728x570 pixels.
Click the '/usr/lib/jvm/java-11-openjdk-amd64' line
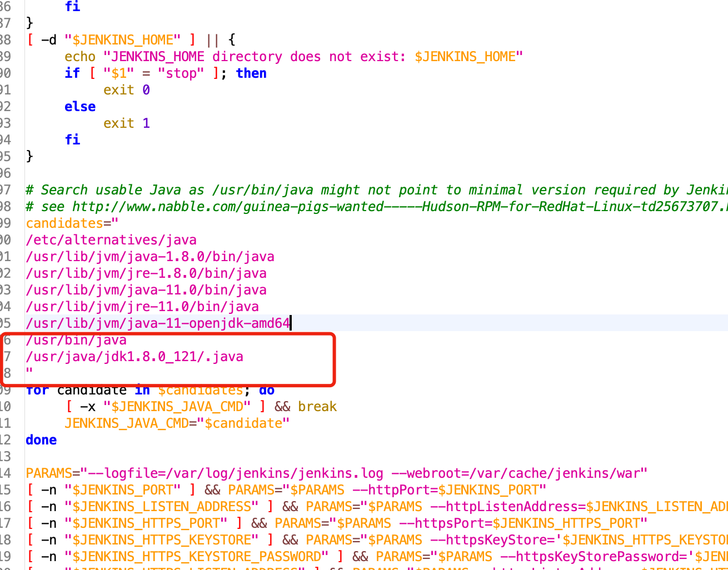click(x=158, y=323)
